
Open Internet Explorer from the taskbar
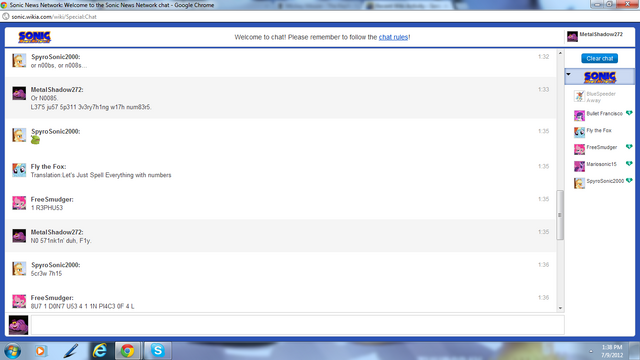(100, 351)
